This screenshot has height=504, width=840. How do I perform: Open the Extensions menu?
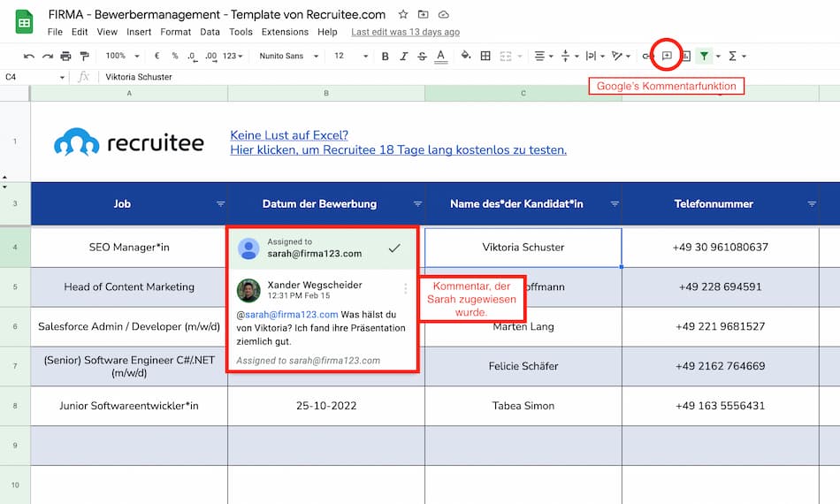pos(285,32)
